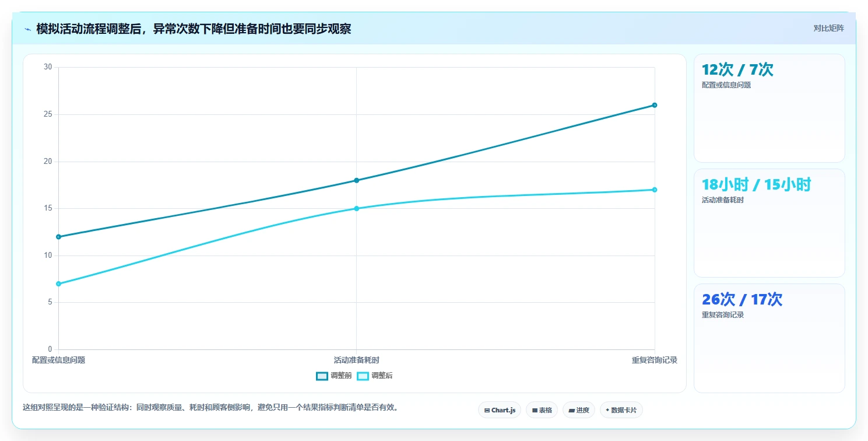Viewport: 868px width, 441px height.
Task: Click y-axis tick label 15
Action: pos(48,208)
